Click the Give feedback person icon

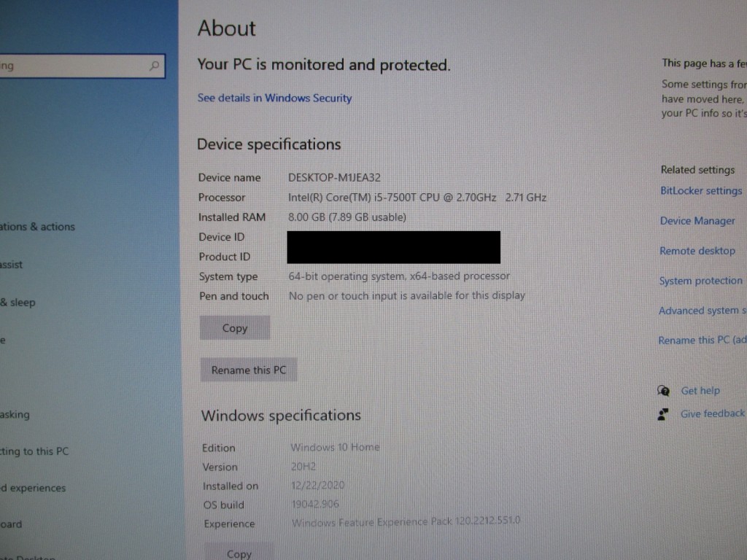(662, 414)
